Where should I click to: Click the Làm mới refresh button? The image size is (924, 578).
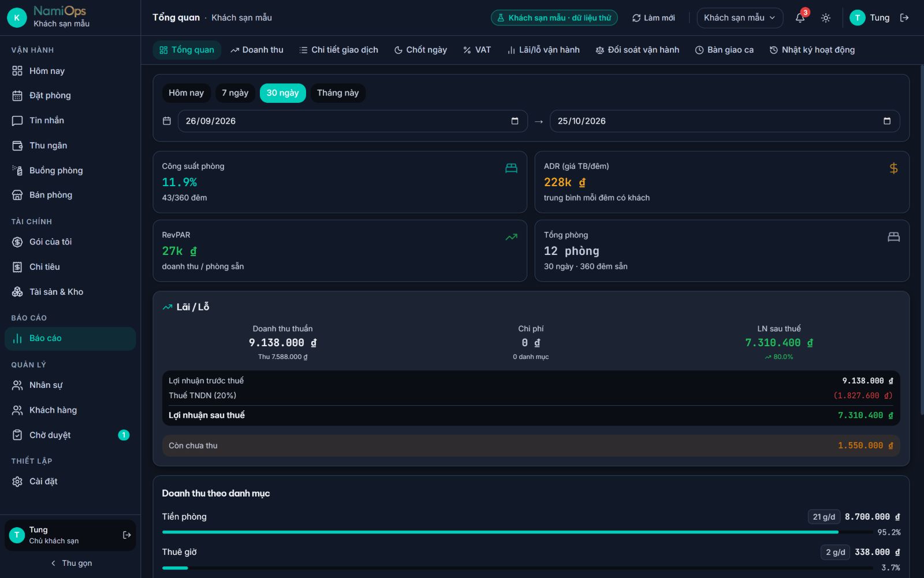pyautogui.click(x=653, y=18)
